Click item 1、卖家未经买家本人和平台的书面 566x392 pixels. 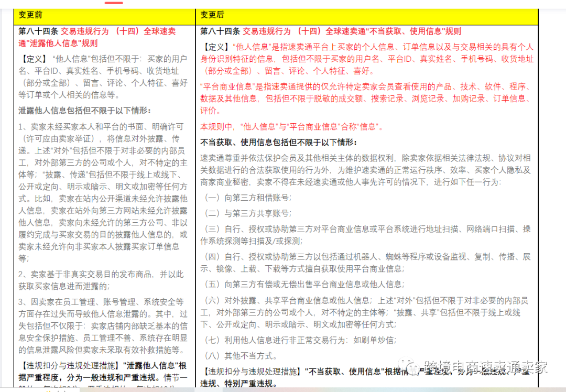point(103,192)
